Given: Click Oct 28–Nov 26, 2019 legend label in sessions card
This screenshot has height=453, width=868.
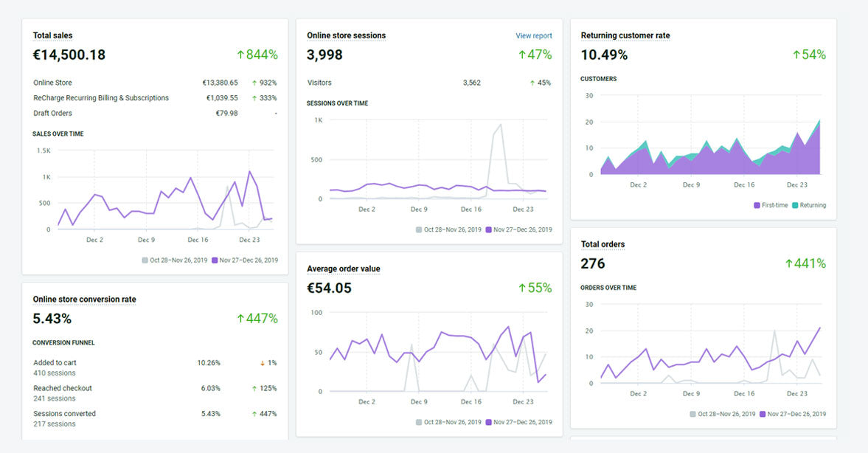Looking at the screenshot, I should tap(453, 230).
